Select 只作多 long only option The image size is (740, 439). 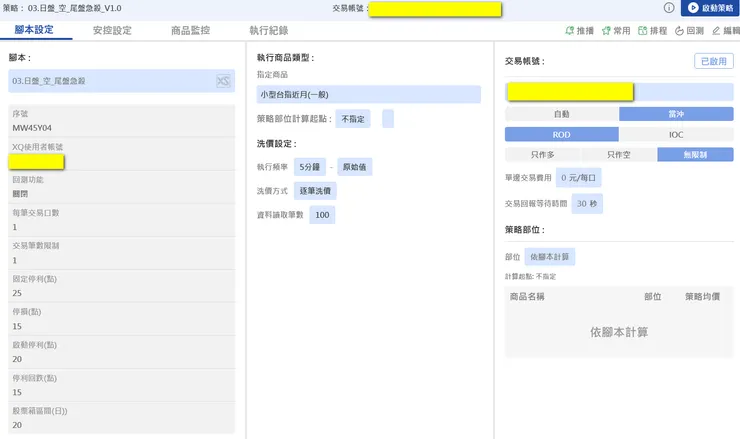(543, 154)
